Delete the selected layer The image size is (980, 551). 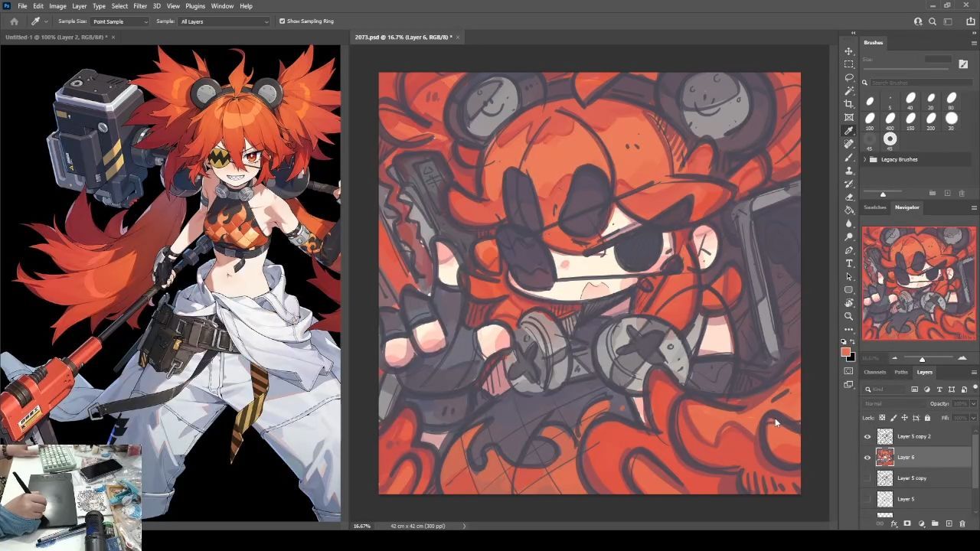(x=962, y=524)
